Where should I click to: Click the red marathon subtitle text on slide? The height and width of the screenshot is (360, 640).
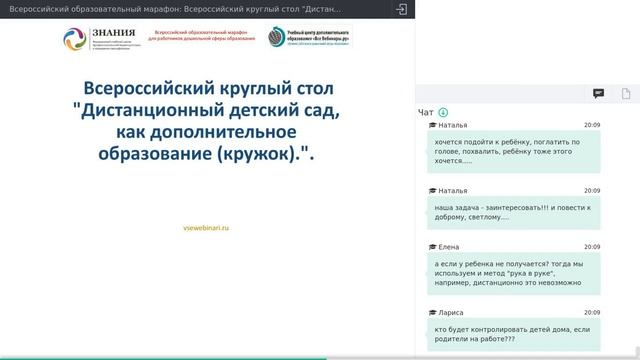(x=202, y=35)
